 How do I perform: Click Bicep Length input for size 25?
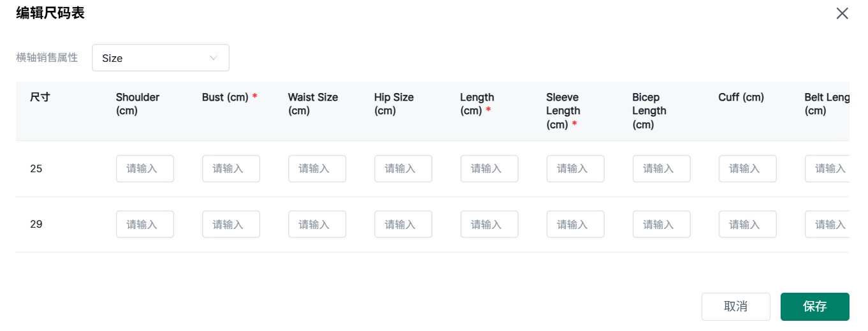(x=661, y=169)
